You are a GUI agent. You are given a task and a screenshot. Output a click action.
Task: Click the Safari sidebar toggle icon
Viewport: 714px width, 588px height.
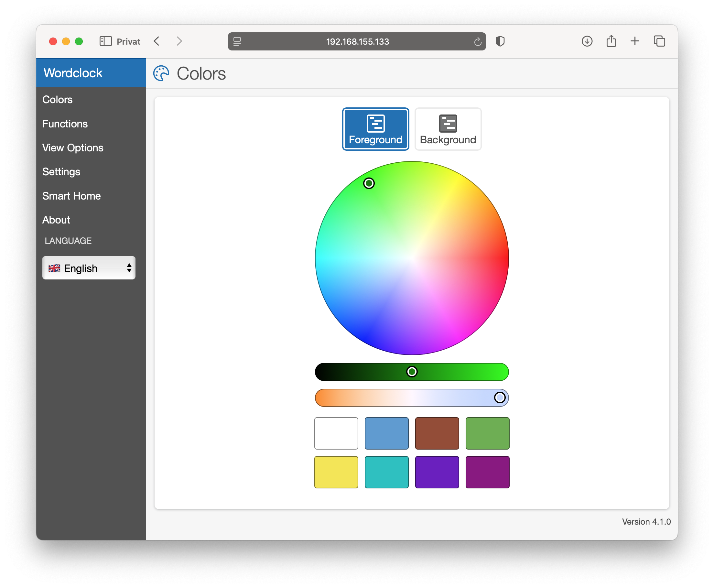pos(106,41)
